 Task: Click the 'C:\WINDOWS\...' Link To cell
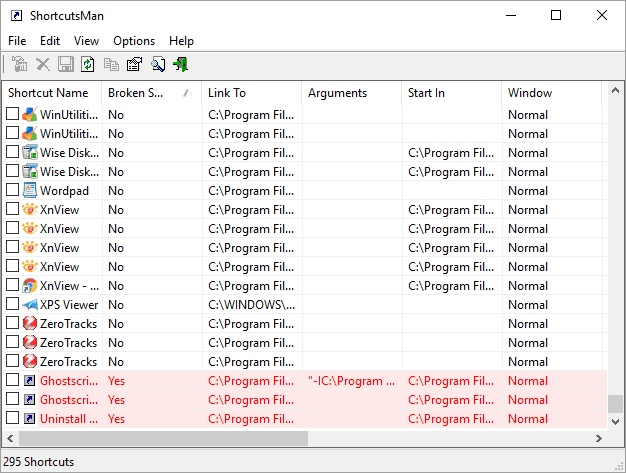(252, 305)
